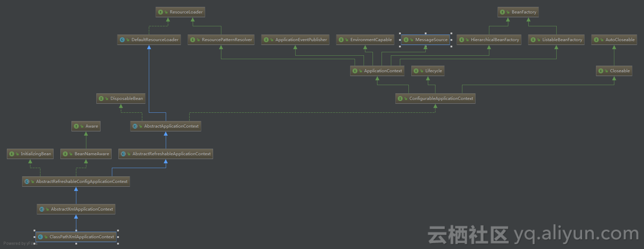Click the interface icon on ApplicationEventPublisher
644x249 pixels.
click(266, 40)
